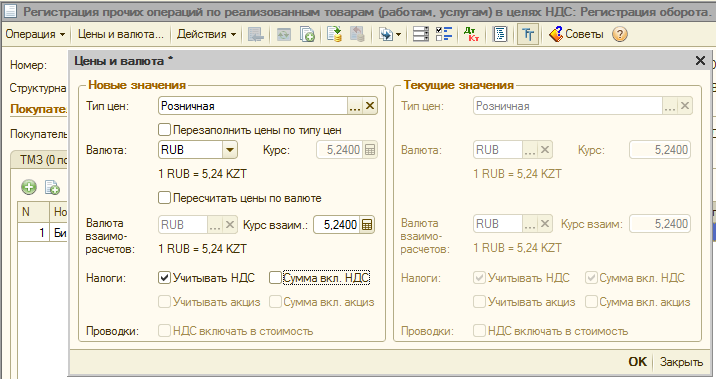Enable Перезаполнить цены по типу цен checkbox
716x379 pixels.
point(164,130)
